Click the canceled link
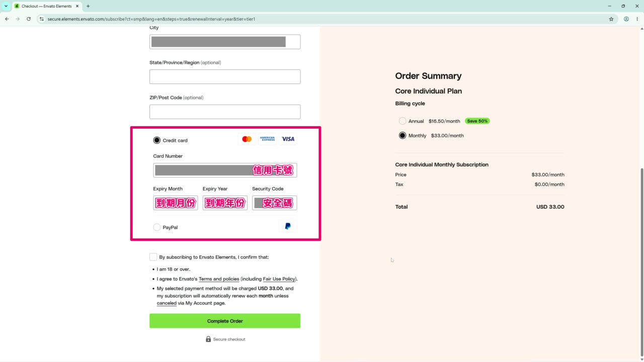Image resolution: width=644 pixels, height=362 pixels. click(167, 303)
